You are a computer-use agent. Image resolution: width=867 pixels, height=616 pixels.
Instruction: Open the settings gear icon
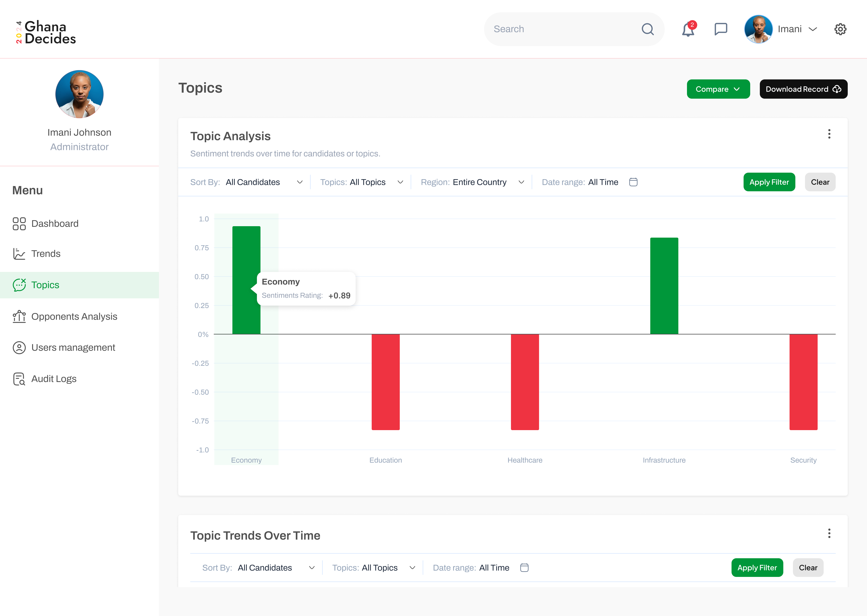840,29
